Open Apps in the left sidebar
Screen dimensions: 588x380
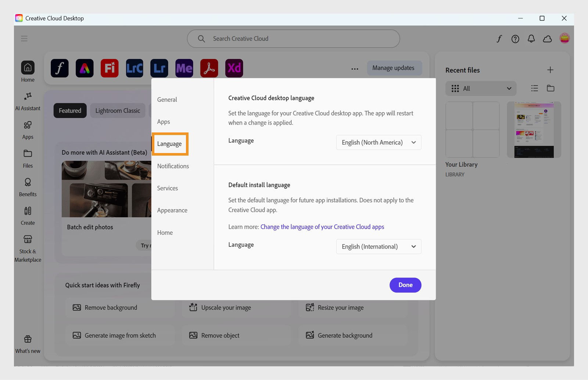[28, 130]
